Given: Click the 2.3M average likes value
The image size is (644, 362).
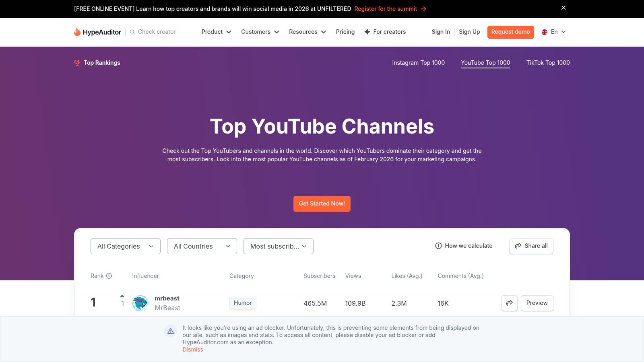Looking at the screenshot, I should 399,303.
